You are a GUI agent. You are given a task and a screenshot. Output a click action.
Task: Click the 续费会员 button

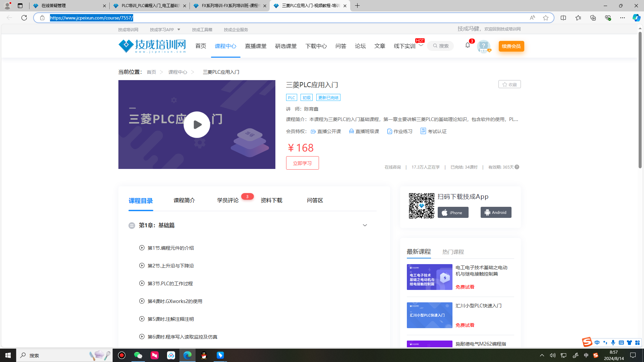511,46
